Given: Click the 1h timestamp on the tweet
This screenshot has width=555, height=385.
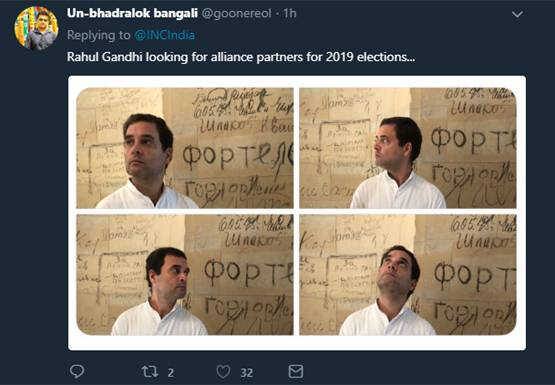Looking at the screenshot, I should [289, 13].
